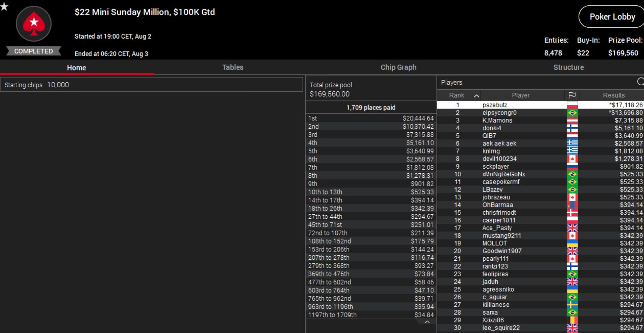
Task: Switch to the Tables tab
Action: (233, 67)
